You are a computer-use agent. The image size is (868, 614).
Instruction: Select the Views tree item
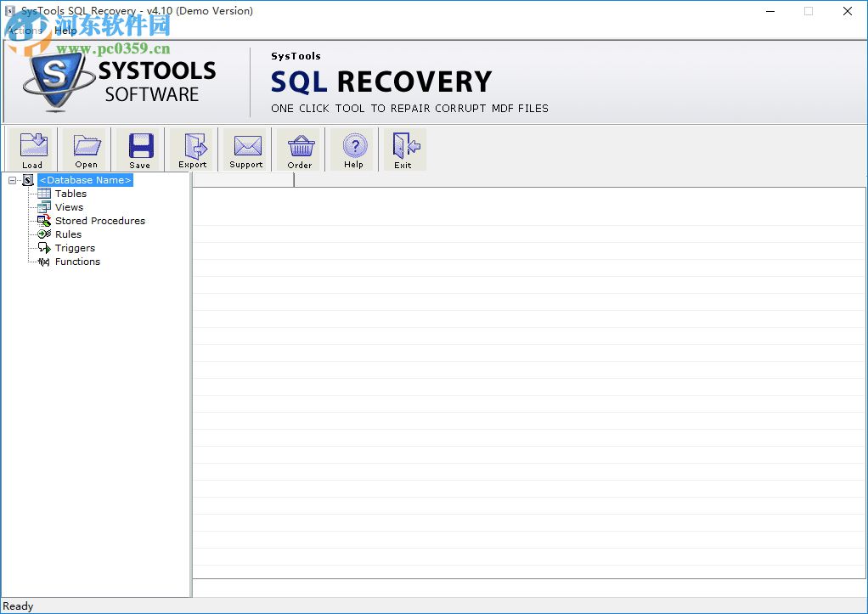pyautogui.click(x=68, y=206)
